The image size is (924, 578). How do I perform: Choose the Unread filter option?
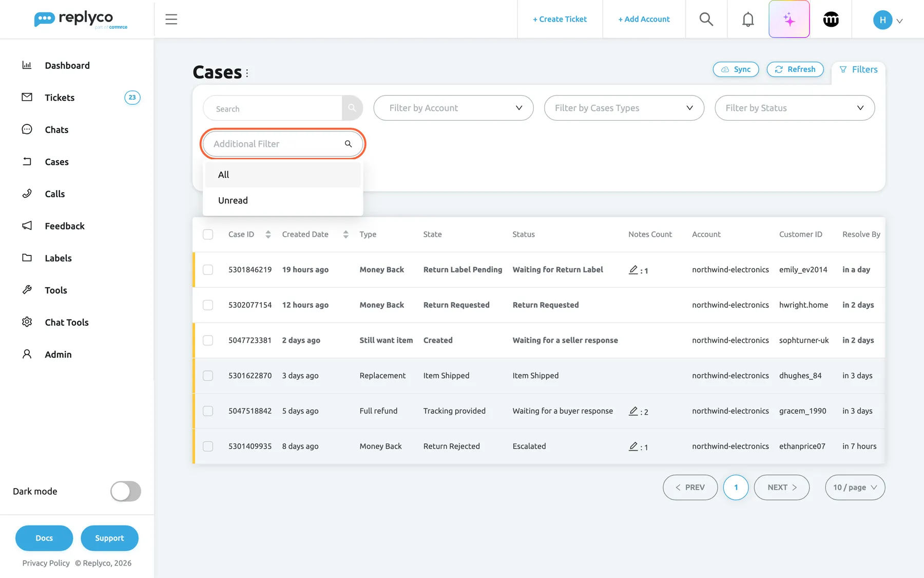click(x=283, y=200)
